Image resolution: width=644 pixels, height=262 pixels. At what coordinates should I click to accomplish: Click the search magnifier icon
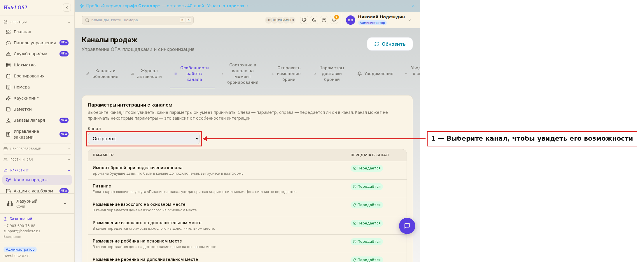pyautogui.click(x=87, y=20)
